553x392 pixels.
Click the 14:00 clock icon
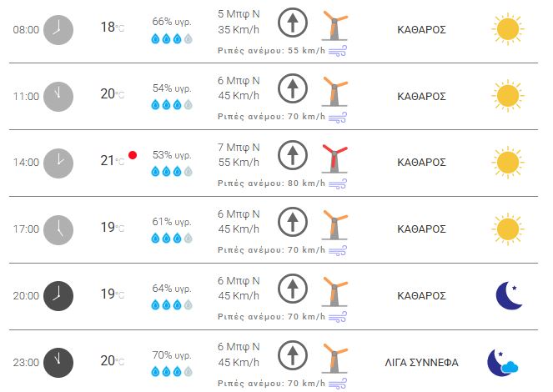pyautogui.click(x=58, y=162)
